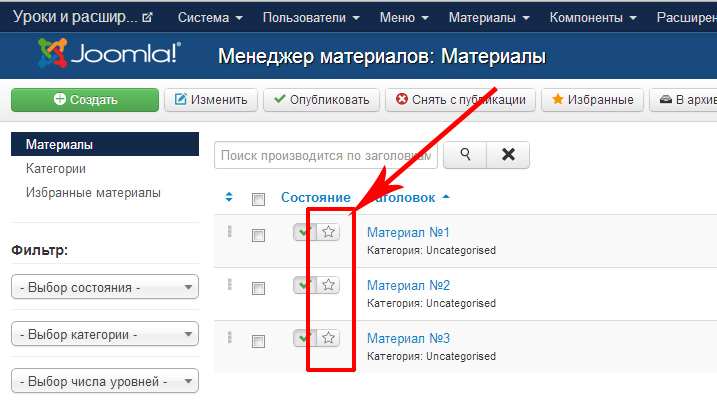This screenshot has height=402, width=717.
Task: Open the 'Выбор категории' filter dropdown
Action: [104, 335]
